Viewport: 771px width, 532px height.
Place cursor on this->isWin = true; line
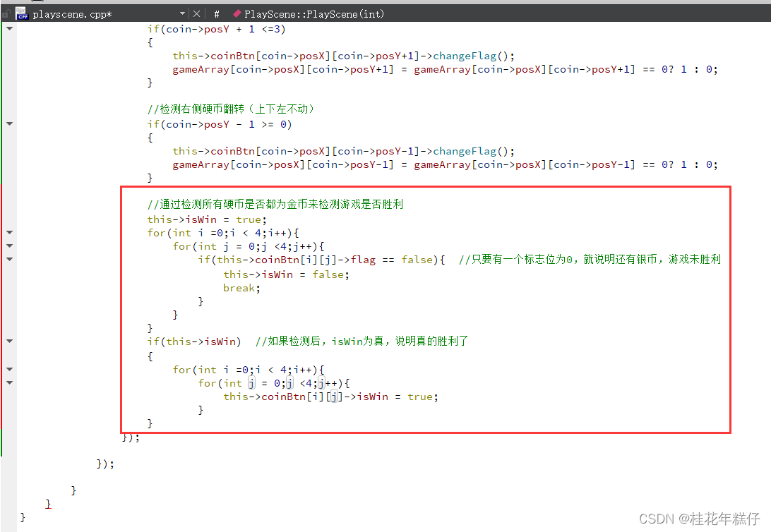point(206,219)
